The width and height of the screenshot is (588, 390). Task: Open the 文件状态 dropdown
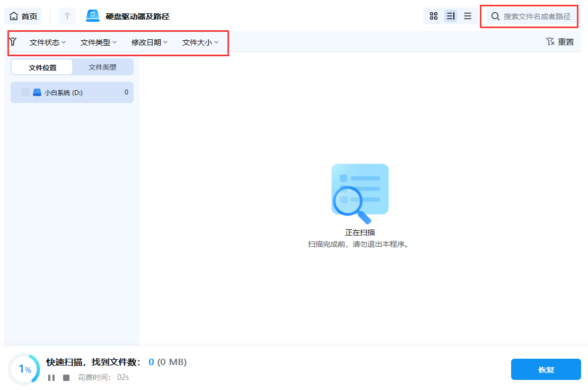(x=45, y=41)
